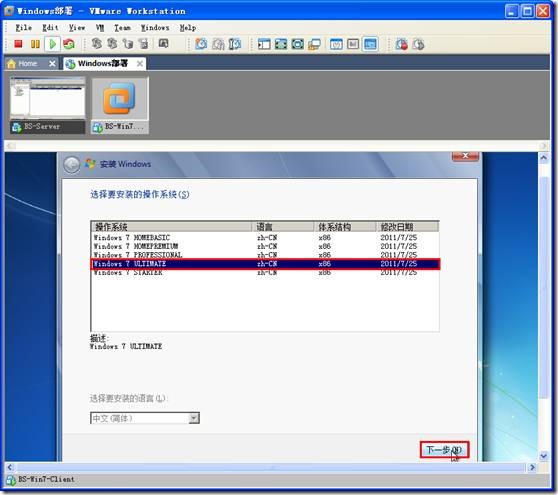Screen dimensions: 558x495
Task: Select Windows 7 ULTIMATE row
Action: point(265,264)
